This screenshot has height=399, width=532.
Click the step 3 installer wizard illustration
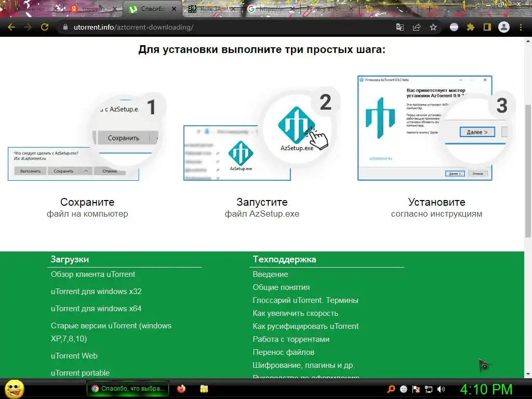click(436, 128)
